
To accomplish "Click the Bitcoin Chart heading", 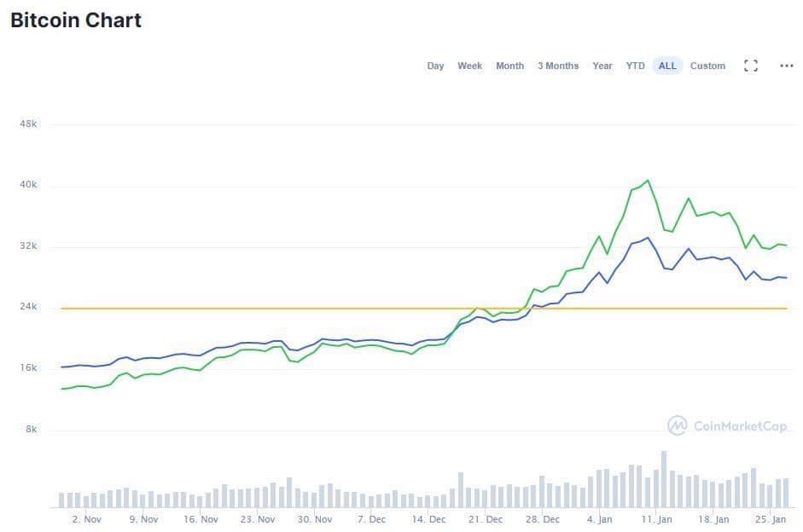I will (x=76, y=20).
